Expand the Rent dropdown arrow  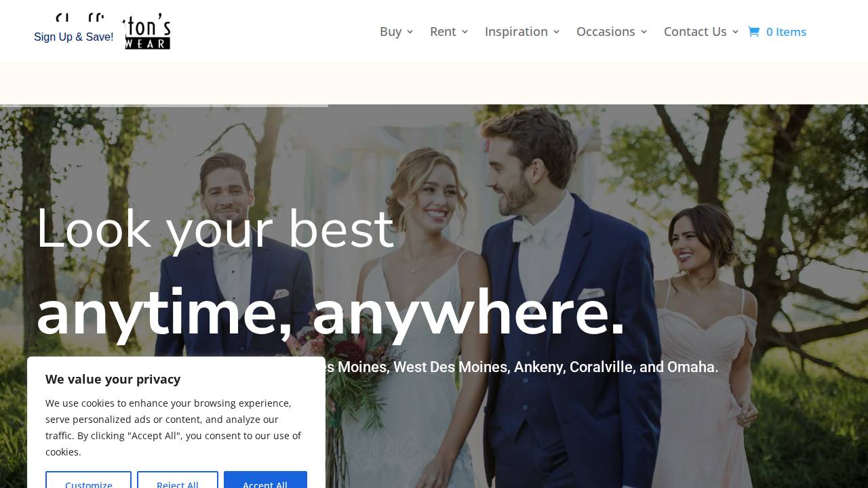tap(465, 32)
